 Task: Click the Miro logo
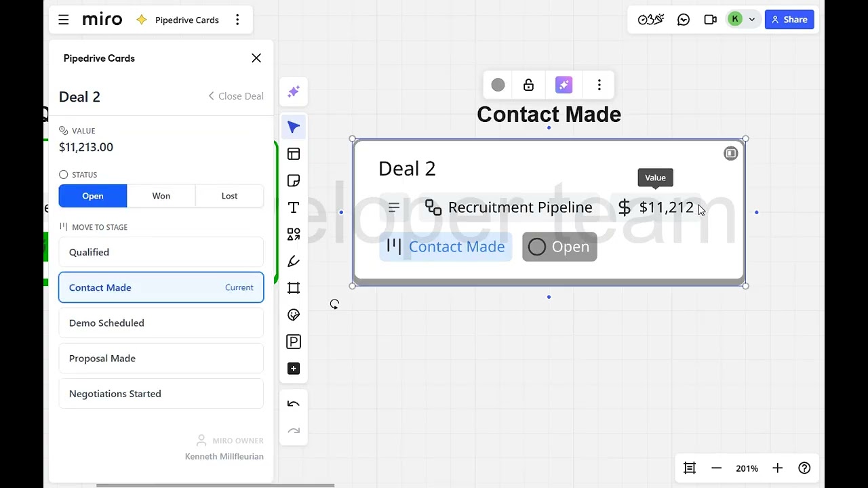click(102, 20)
